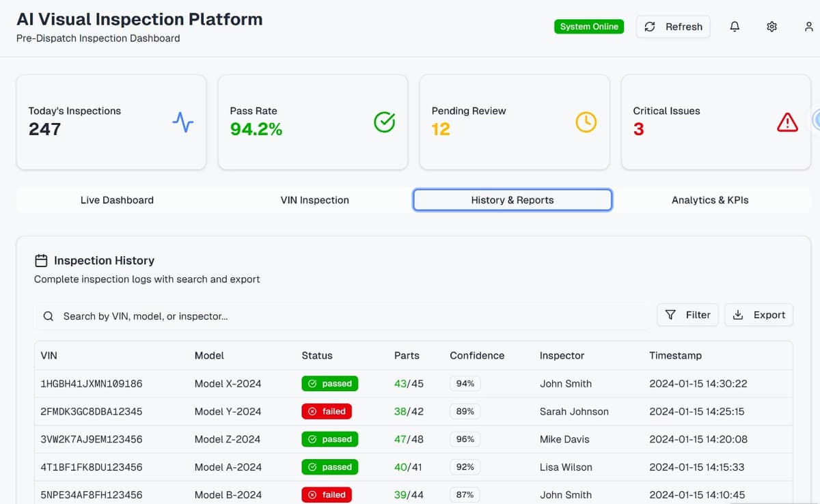The image size is (820, 504).
Task: Click the green Pass Rate checkmark icon
Action: coord(384,122)
